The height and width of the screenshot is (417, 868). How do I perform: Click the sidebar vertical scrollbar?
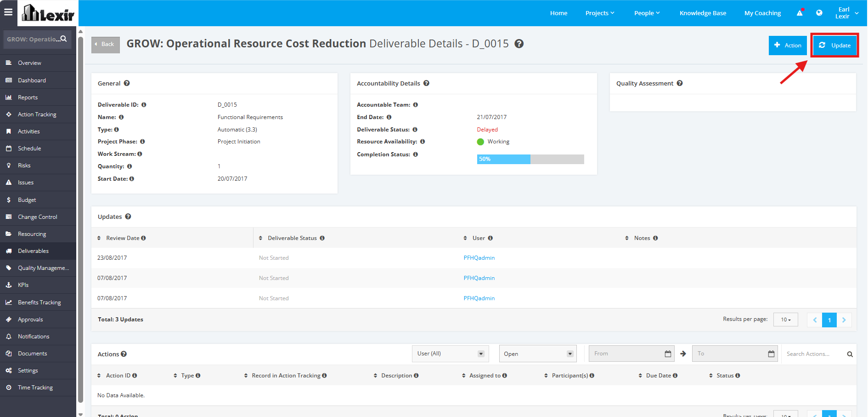point(81,221)
